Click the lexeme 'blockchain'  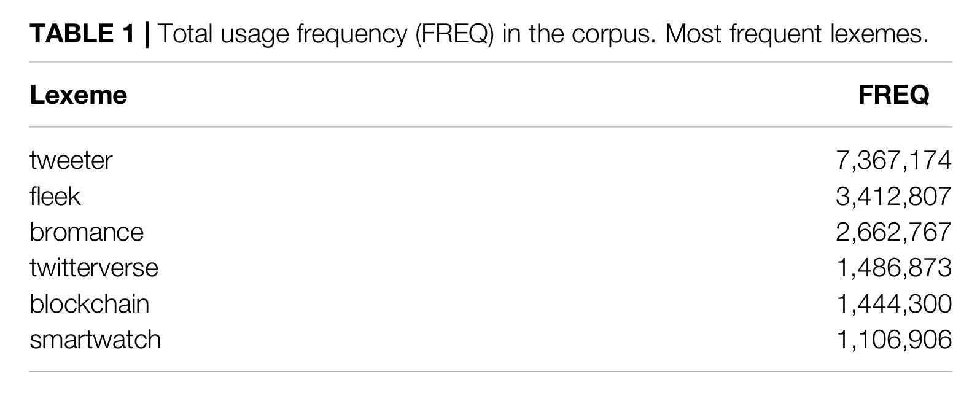(89, 304)
